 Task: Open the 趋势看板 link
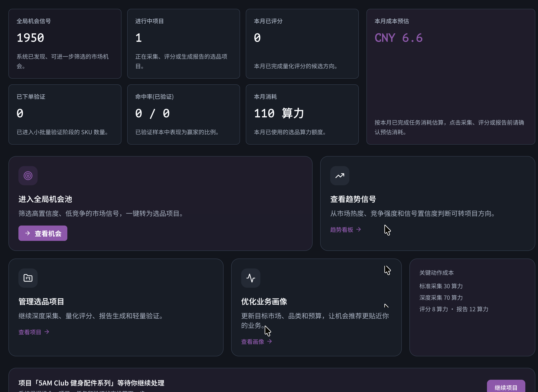[346, 230]
